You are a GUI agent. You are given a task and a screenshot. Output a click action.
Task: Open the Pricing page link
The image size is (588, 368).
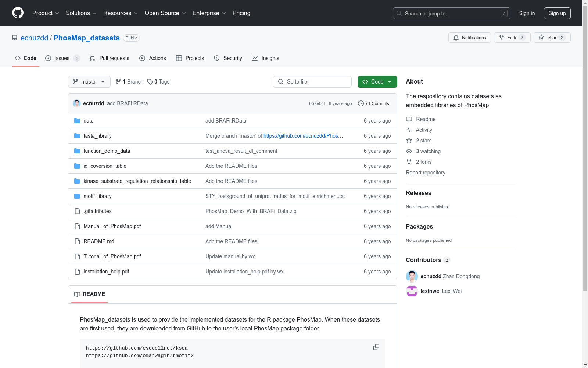point(241,13)
